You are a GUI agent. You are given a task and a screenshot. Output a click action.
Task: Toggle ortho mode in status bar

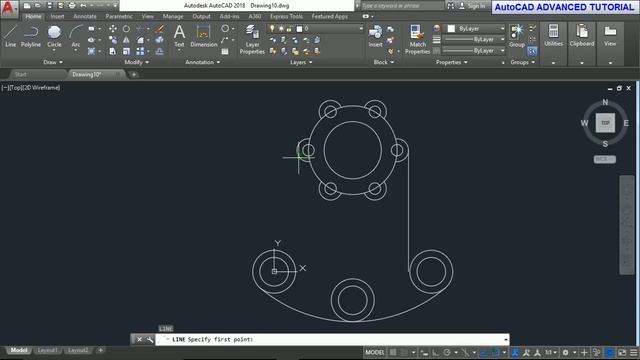pyautogui.click(x=436, y=352)
